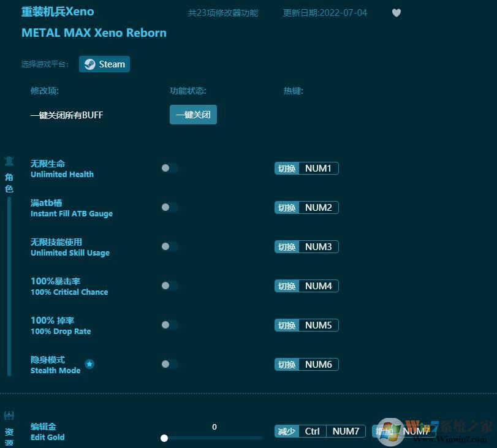Image resolution: width=497 pixels, height=448 pixels.
Task: Enable 100% Critical Chance switch
Action: point(170,286)
